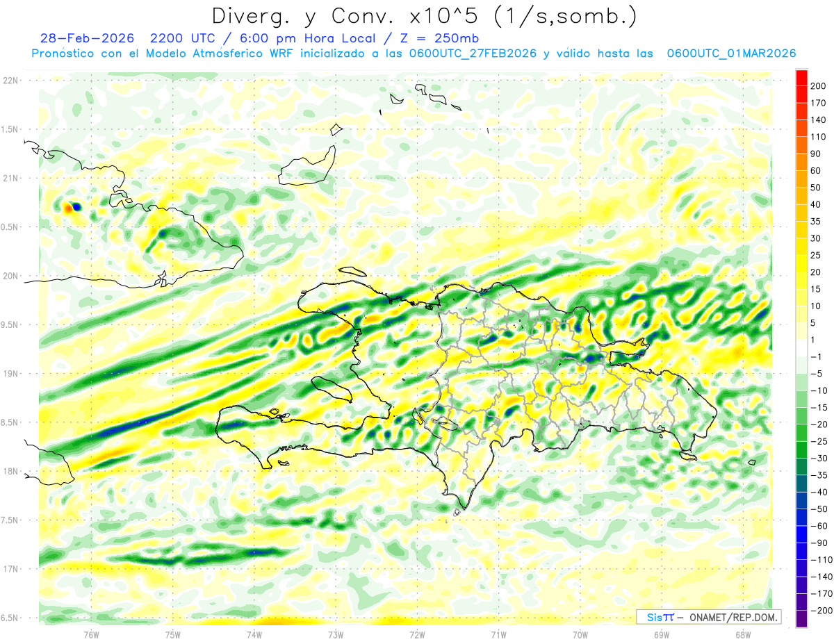Click the colorbar value '-40'

pos(820,491)
